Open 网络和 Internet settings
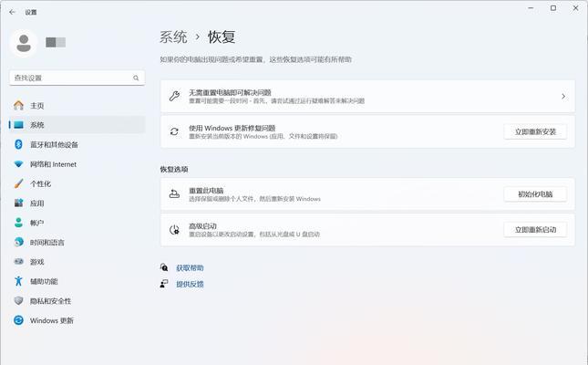The image size is (588, 365). [x=77, y=164]
